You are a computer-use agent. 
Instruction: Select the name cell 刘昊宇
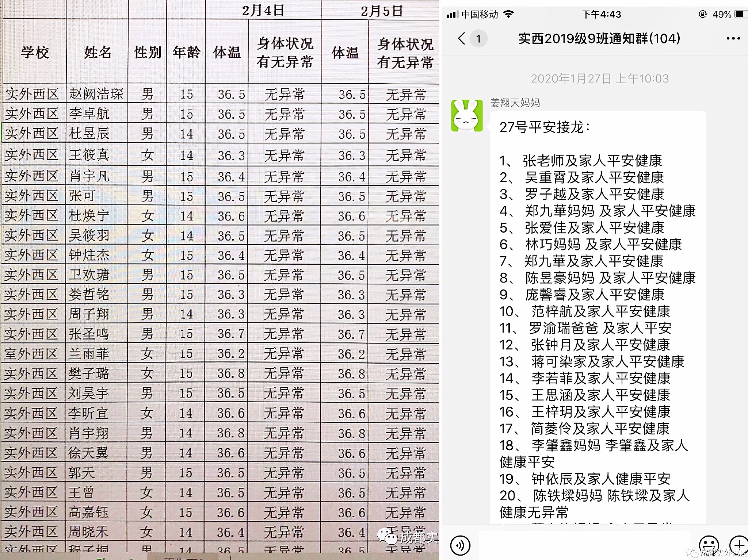[96, 393]
